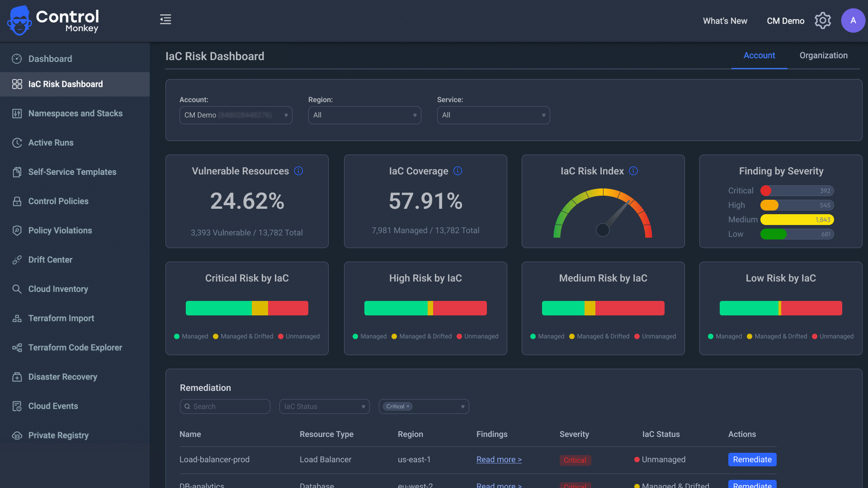
Task: Click the Low Risk by IaC bar
Action: [781, 308]
